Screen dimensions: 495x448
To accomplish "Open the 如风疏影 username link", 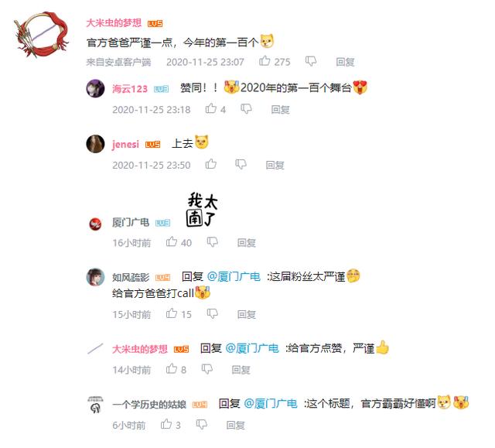I will click(131, 277).
